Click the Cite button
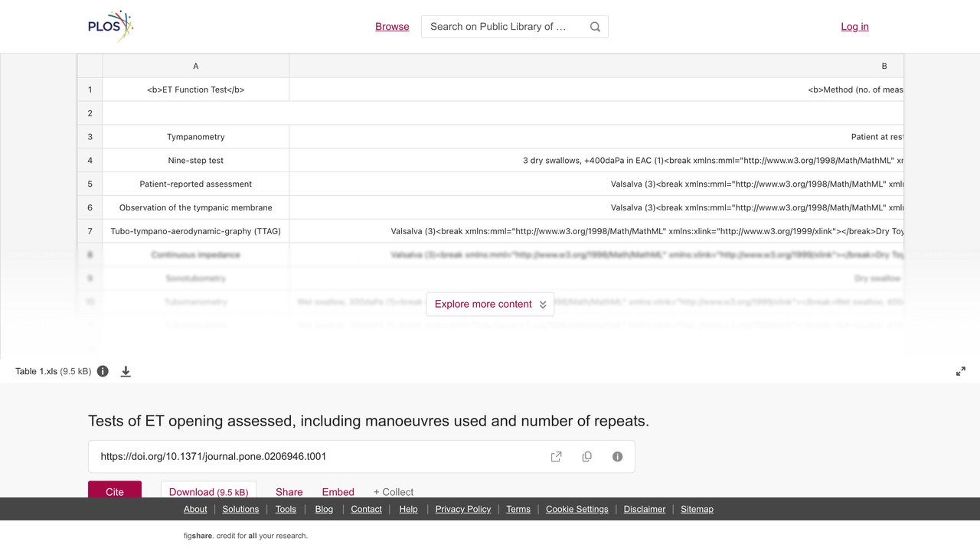The width and height of the screenshot is (980, 551). tap(115, 490)
